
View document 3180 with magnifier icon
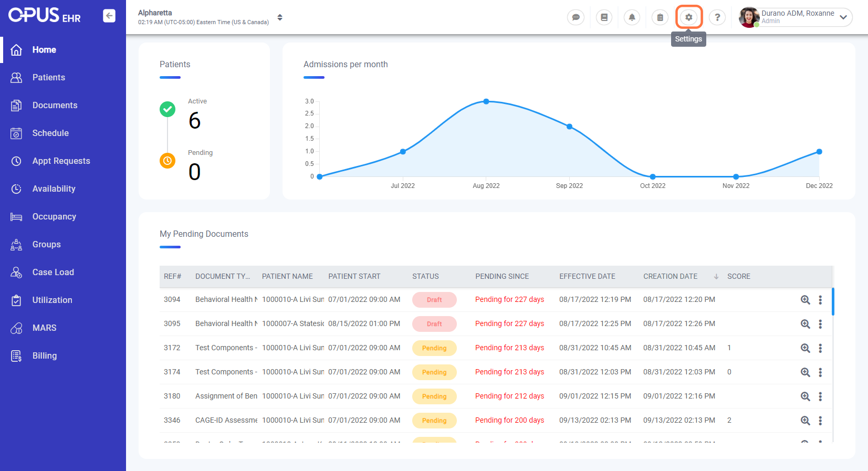tap(805, 396)
